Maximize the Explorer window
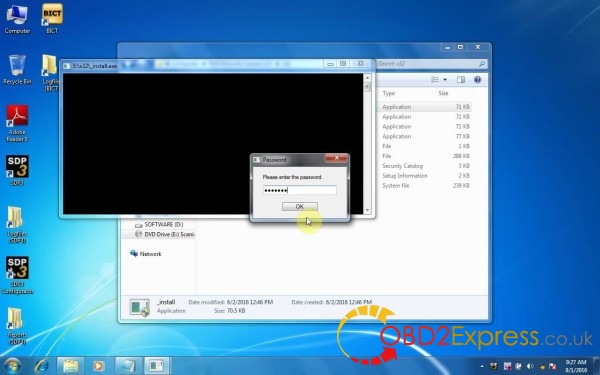This screenshot has width=600, height=375. (x=460, y=47)
